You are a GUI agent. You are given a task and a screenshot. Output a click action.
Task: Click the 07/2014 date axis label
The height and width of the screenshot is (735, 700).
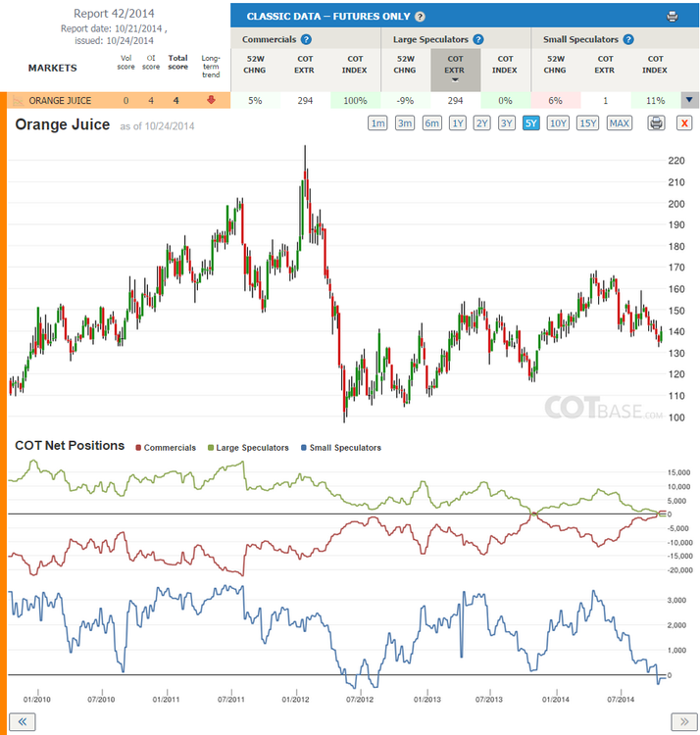click(x=621, y=700)
